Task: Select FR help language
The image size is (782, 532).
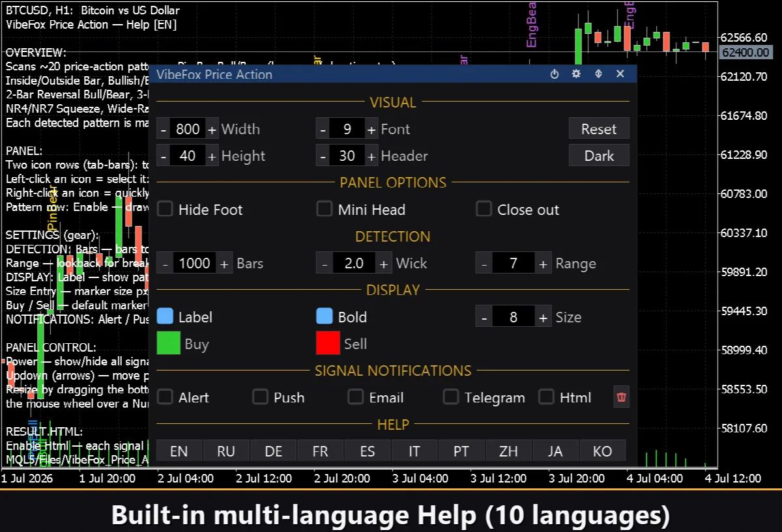Action: click(x=320, y=451)
